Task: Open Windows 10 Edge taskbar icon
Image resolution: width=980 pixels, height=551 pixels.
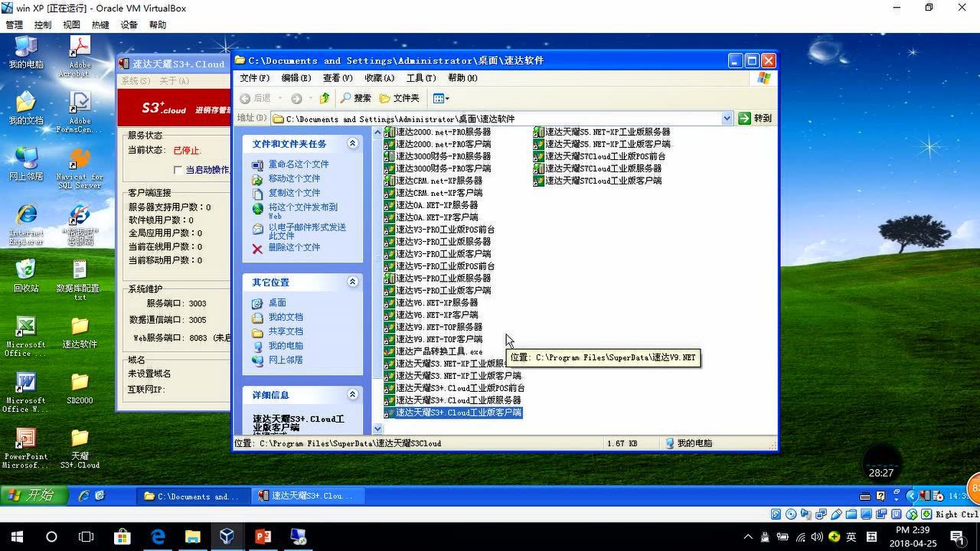Action: pyautogui.click(x=158, y=536)
